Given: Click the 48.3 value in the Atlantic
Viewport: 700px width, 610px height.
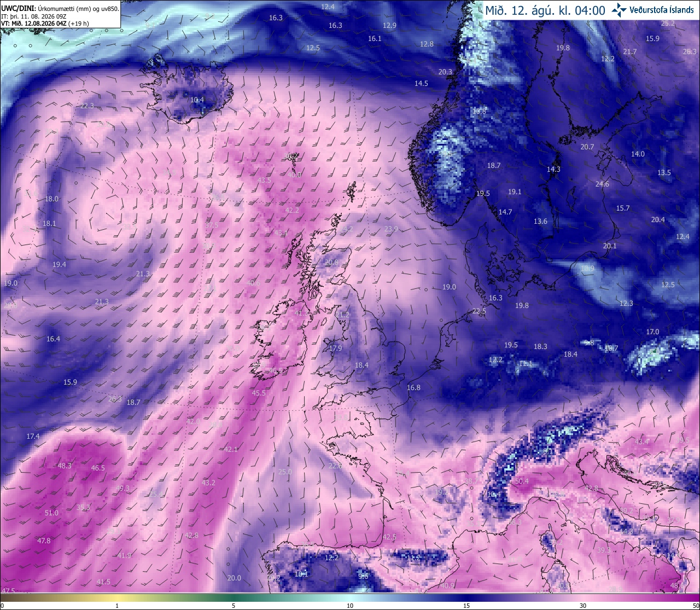Looking at the screenshot, I should (65, 466).
